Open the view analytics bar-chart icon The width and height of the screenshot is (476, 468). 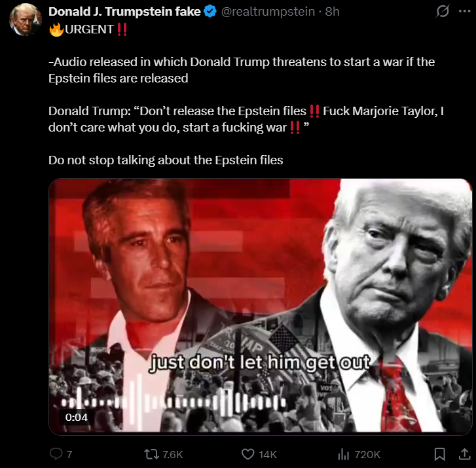[x=343, y=454]
